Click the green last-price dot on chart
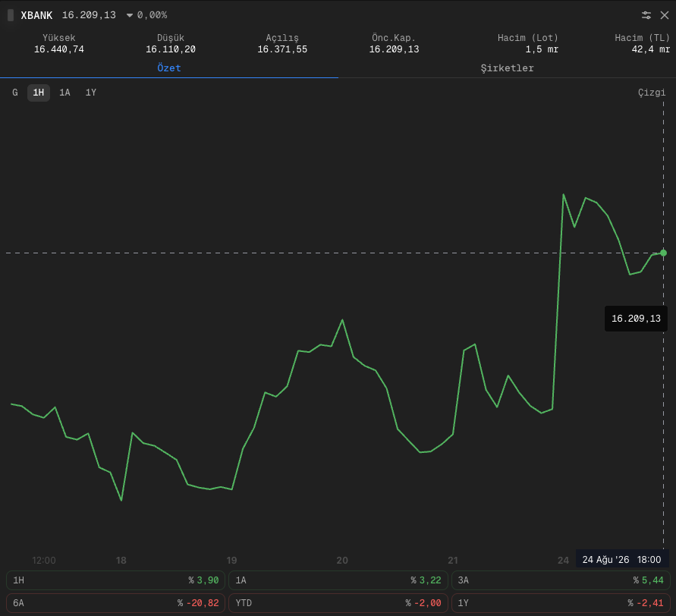The height and width of the screenshot is (616, 676). tap(664, 253)
